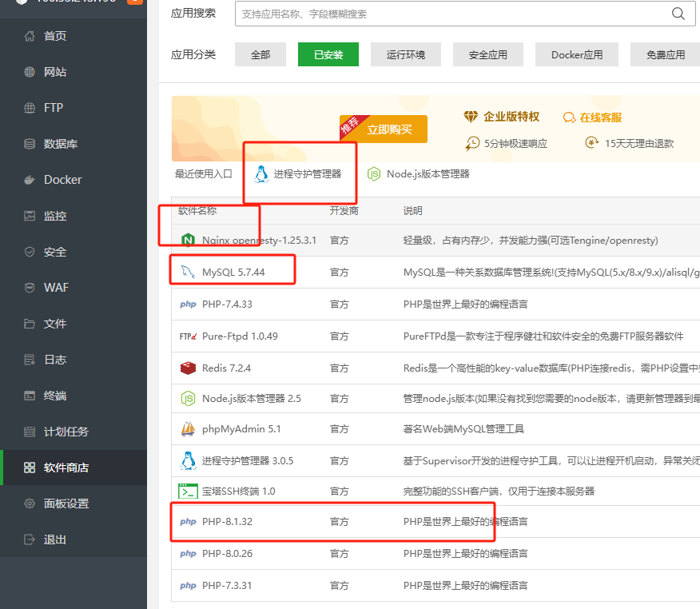
Task: Open PHP-8.1.32 software entry
Action: click(227, 522)
